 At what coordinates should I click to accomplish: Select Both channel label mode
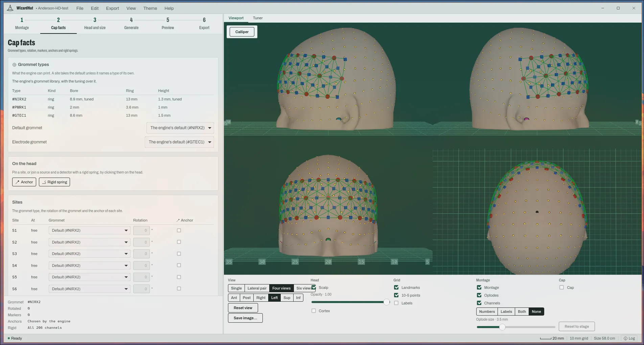(522, 312)
